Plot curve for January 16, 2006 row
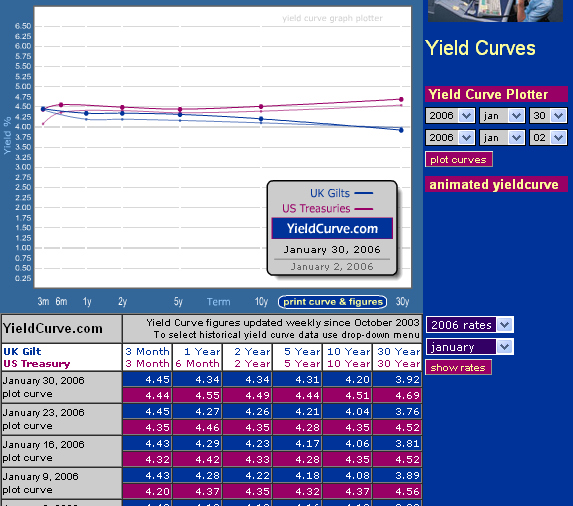The width and height of the screenshot is (573, 506). click(x=27, y=458)
